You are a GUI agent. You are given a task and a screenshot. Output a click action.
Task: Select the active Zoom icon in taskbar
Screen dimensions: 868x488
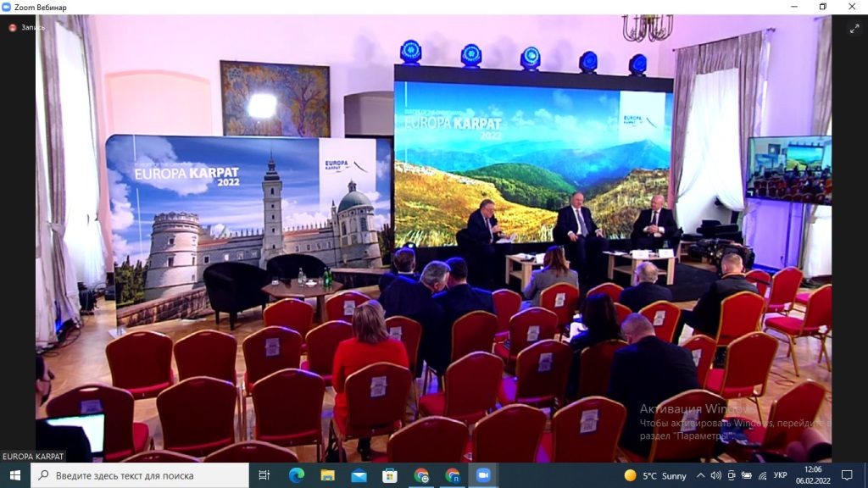(x=484, y=475)
